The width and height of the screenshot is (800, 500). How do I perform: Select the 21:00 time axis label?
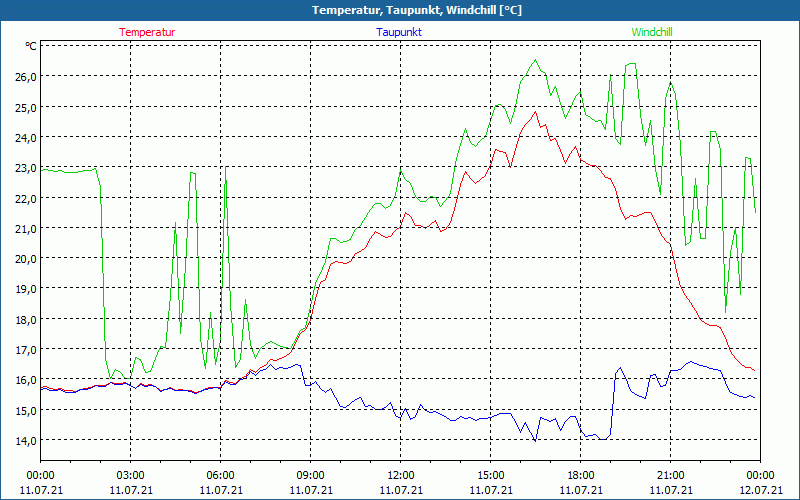coord(670,475)
